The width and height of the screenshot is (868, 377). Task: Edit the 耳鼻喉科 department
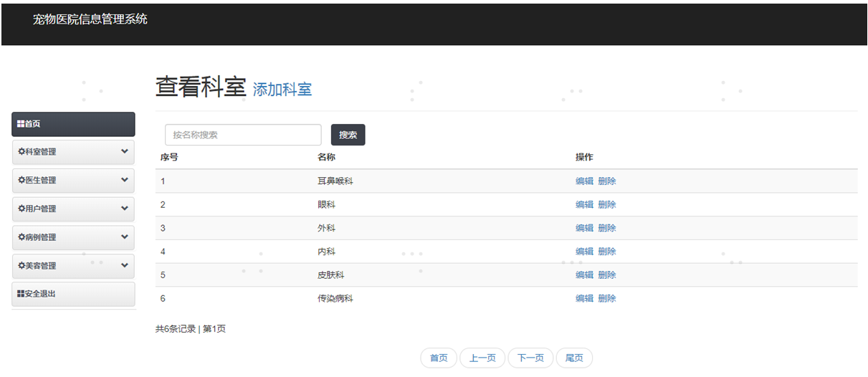[584, 181]
